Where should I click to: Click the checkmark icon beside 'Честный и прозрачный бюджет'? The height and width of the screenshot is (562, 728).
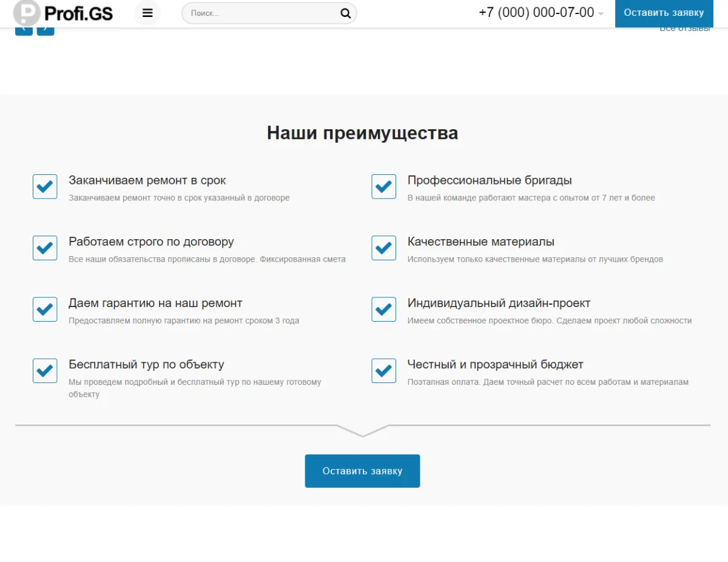pyautogui.click(x=383, y=370)
